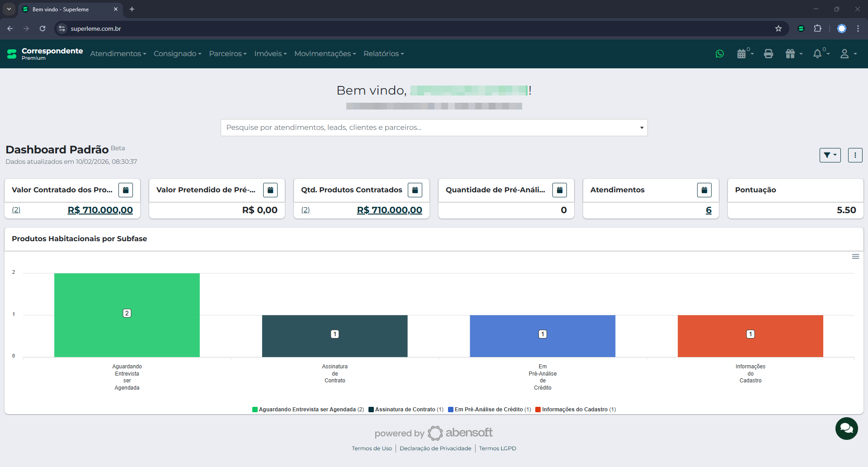Image resolution: width=868 pixels, height=467 pixels.
Task: Open the chat bubble at bottom right
Action: pyautogui.click(x=846, y=429)
